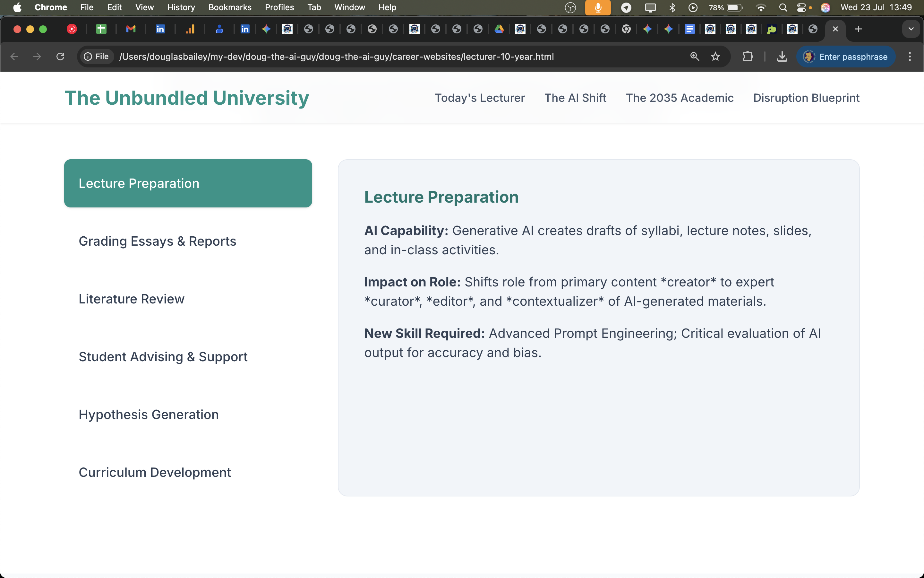Click the File site info chip
The width and height of the screenshot is (924, 578).
(97, 57)
